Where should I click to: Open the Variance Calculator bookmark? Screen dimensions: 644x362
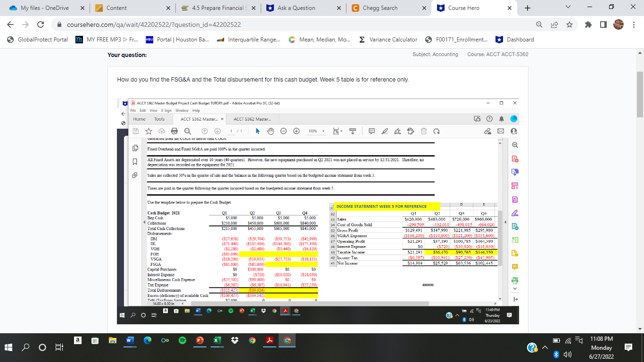pos(388,40)
